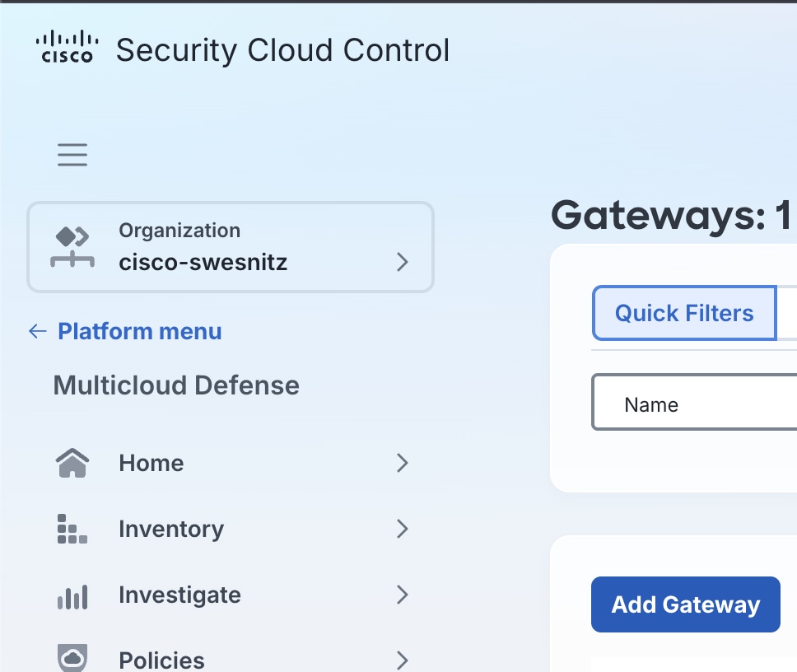
Task: Click the Gateways: 1 heading
Action: [671, 216]
